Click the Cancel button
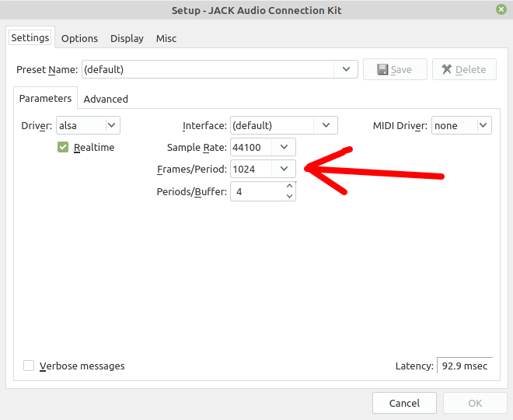This screenshot has width=513, height=420. [x=404, y=403]
